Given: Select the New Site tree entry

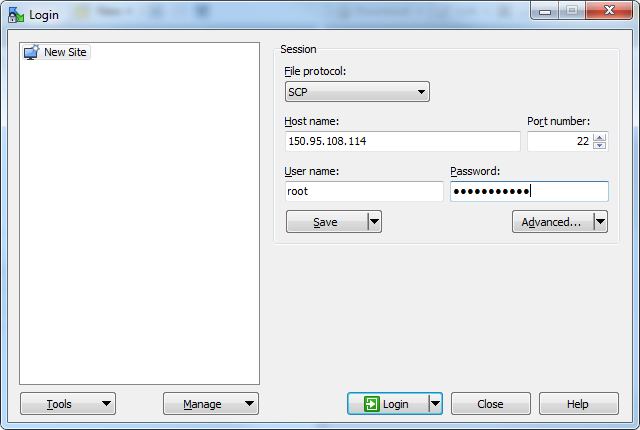Looking at the screenshot, I should click(x=56, y=52).
